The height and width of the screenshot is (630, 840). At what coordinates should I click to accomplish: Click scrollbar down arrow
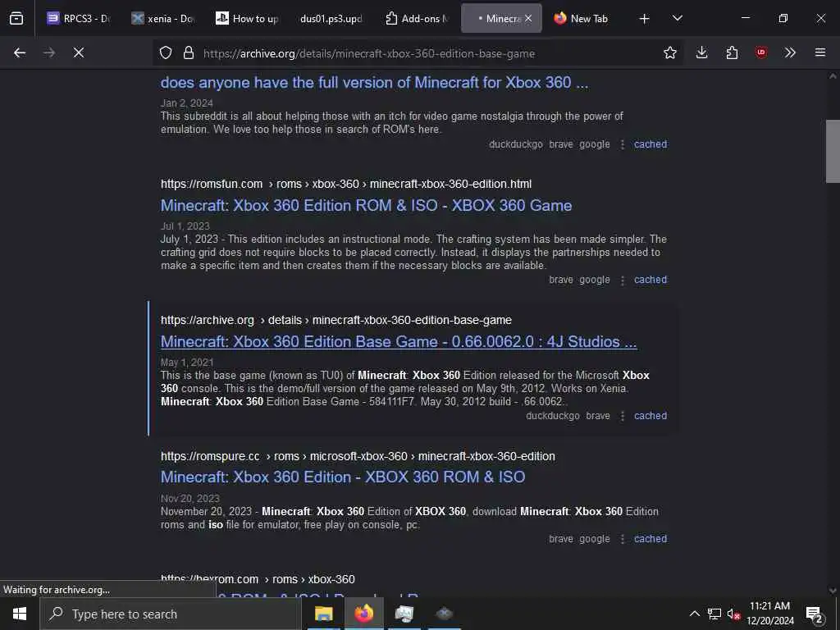click(x=833, y=591)
